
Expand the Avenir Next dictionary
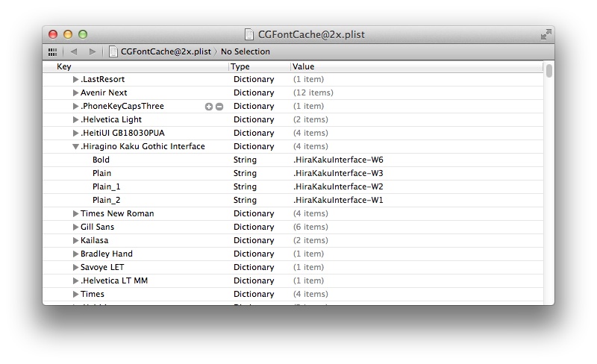click(75, 92)
